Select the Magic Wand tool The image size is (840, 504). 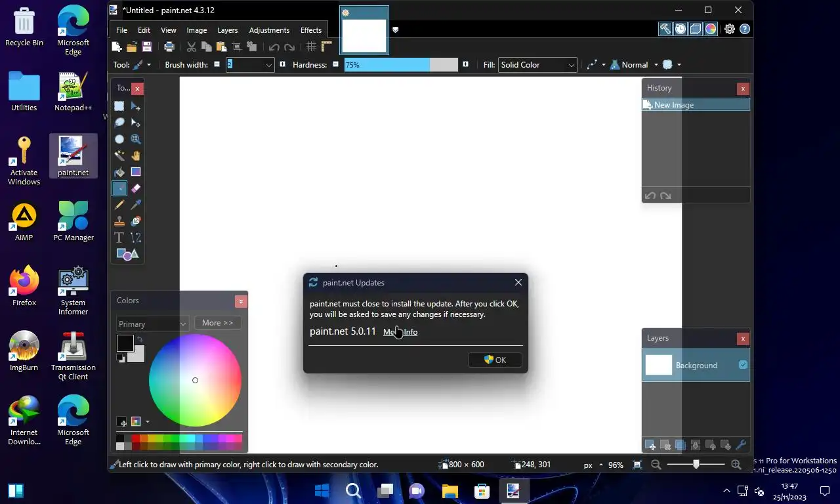point(119,156)
